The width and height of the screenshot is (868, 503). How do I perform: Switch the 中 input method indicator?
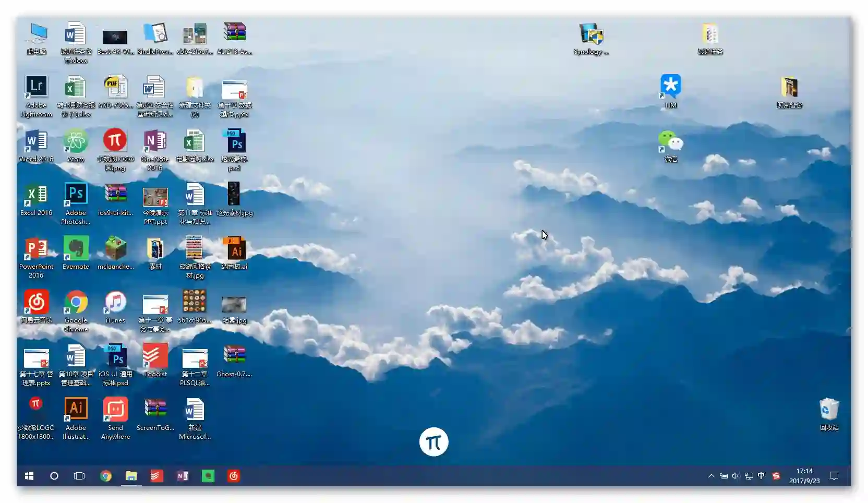click(761, 476)
